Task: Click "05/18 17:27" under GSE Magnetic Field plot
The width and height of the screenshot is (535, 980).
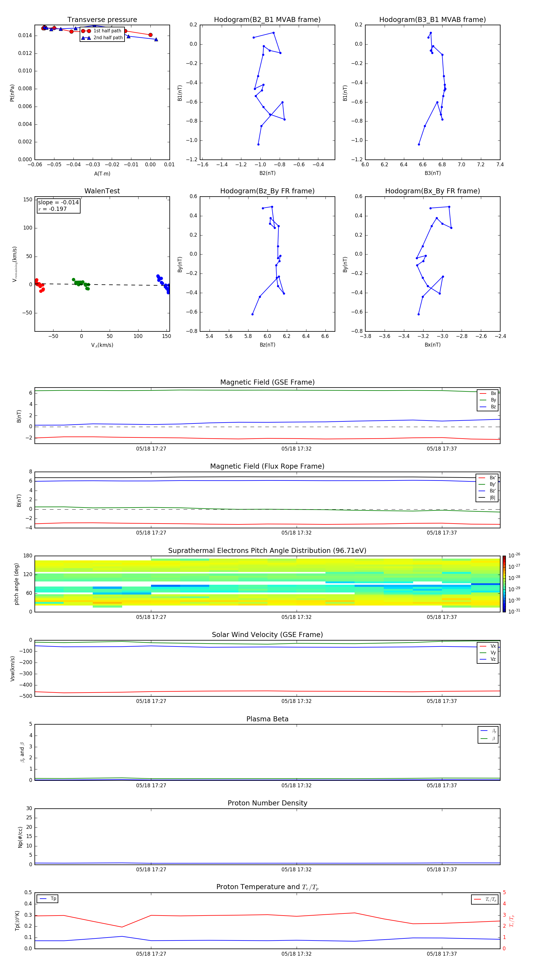Action: (151, 448)
